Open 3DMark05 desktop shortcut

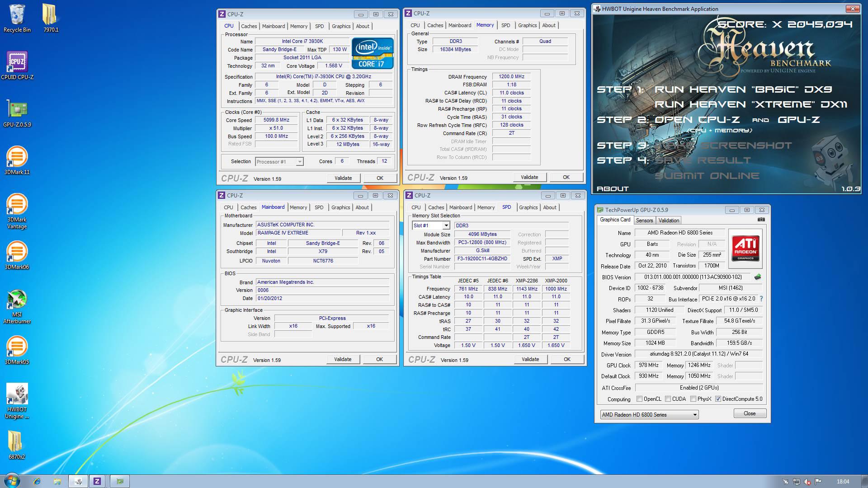pos(17,350)
